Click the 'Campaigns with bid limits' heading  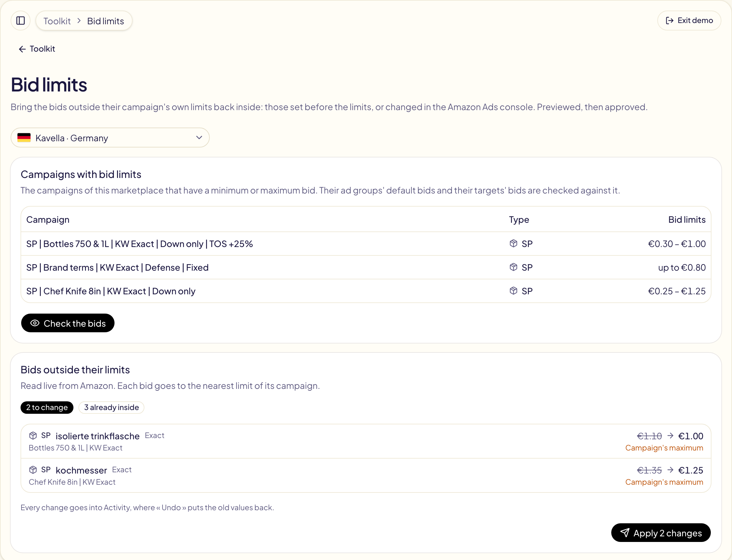coord(81,174)
